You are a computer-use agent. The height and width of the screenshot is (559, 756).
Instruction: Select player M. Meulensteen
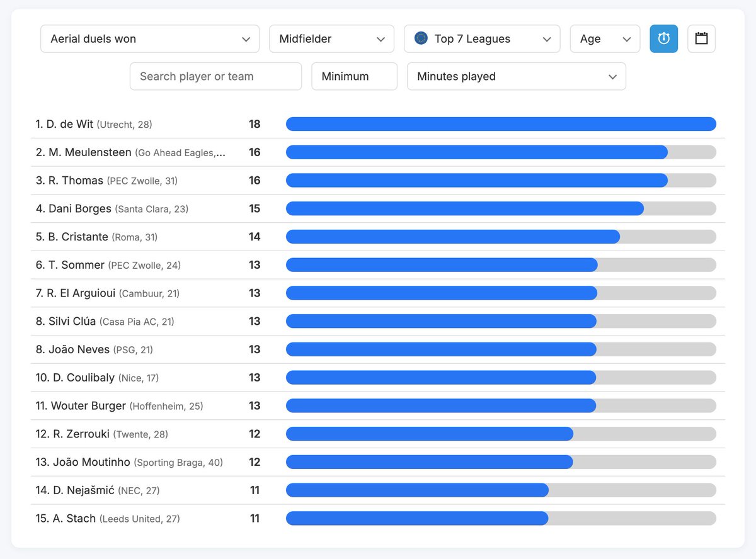[89, 152]
